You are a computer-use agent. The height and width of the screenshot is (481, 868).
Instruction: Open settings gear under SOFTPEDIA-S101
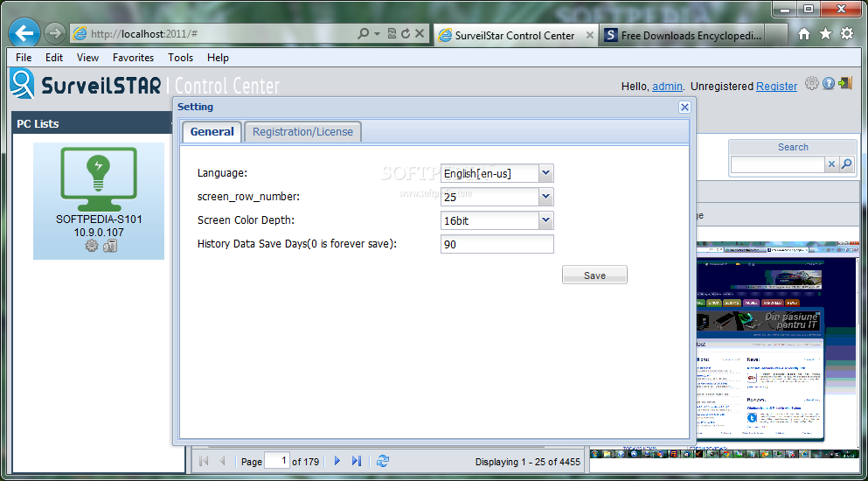91,246
